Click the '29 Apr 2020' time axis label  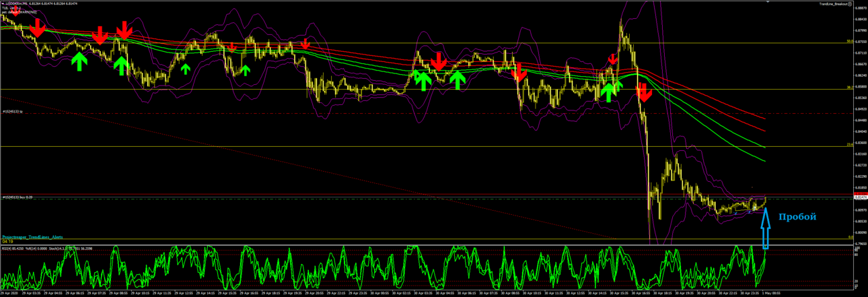coord(9,293)
